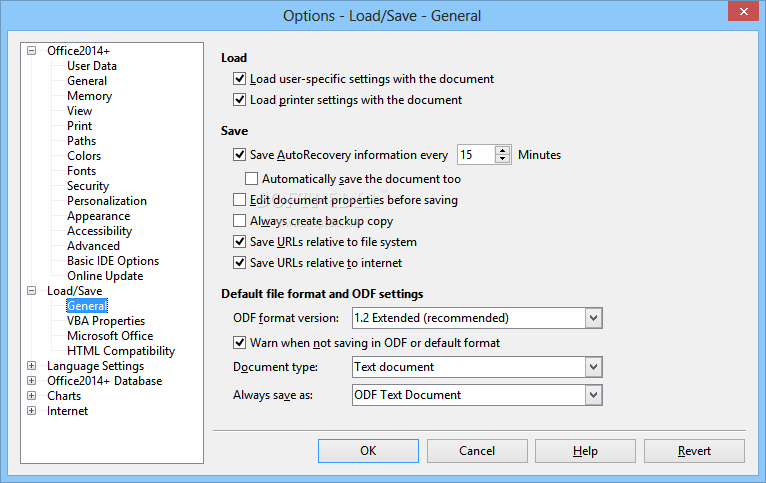Expand the Language Settings node
The image size is (766, 483).
tap(32, 366)
